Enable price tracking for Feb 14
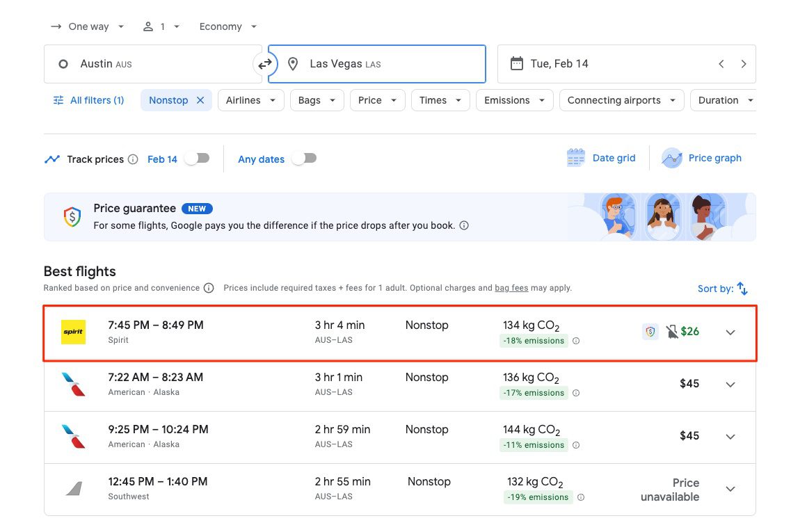 [197, 159]
